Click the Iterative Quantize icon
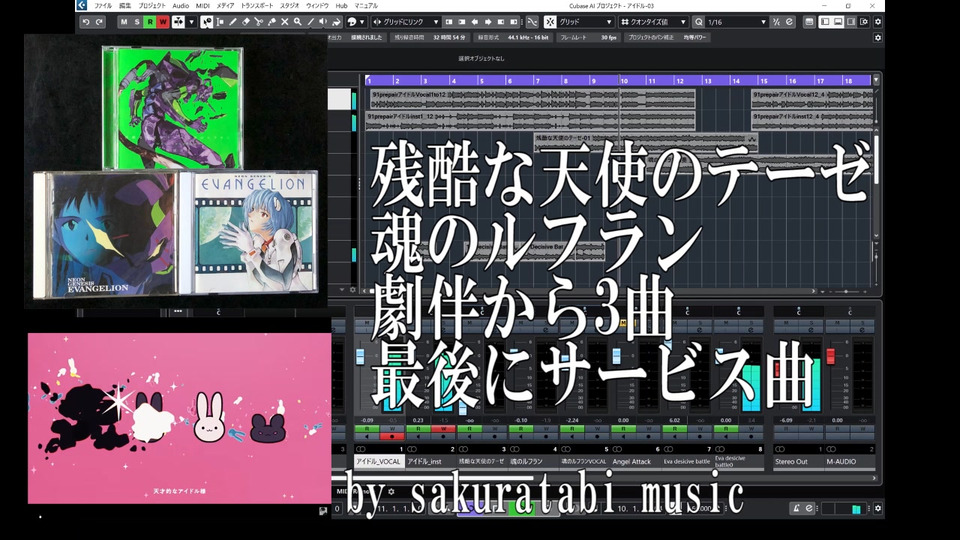This screenshot has height=540, width=960. point(776,22)
